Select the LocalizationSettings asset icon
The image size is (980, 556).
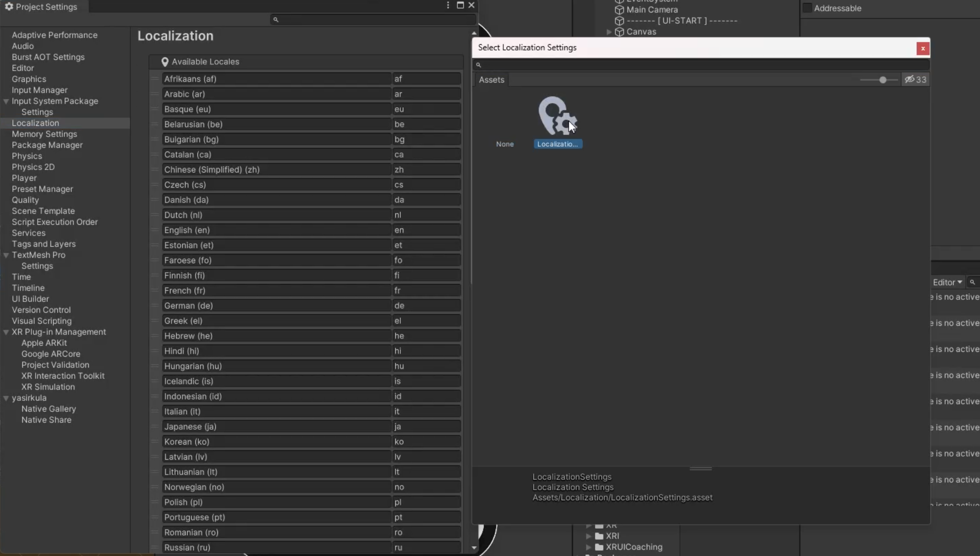557,116
